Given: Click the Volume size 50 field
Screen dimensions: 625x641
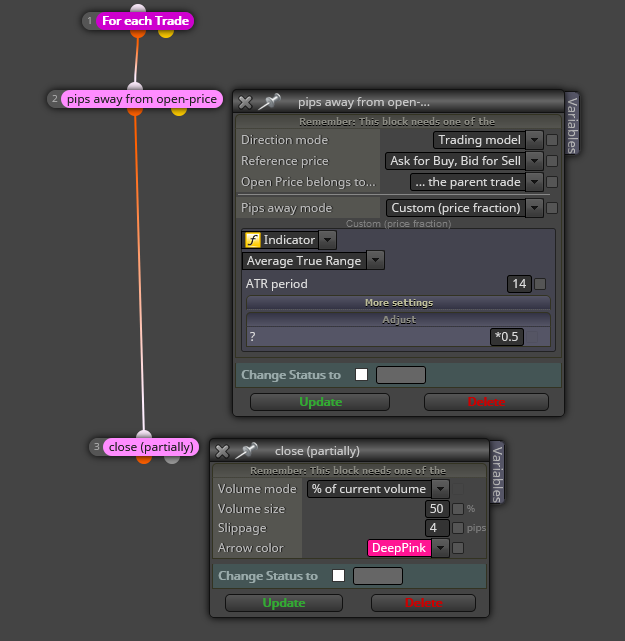Looking at the screenshot, I should 437,509.
